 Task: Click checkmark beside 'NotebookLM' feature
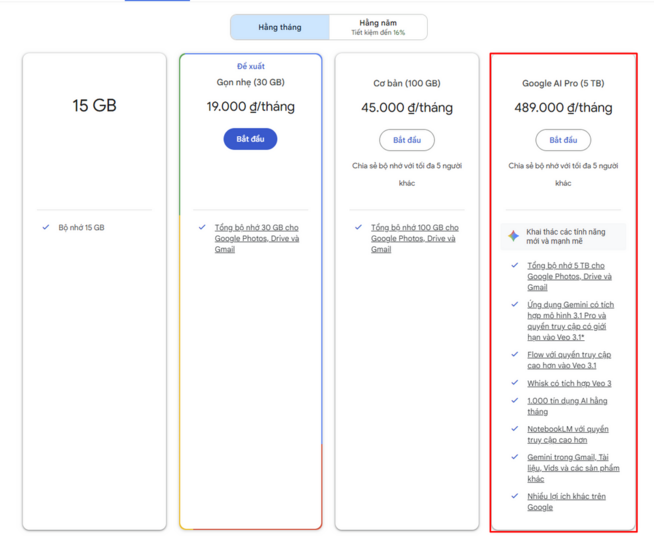(515, 429)
